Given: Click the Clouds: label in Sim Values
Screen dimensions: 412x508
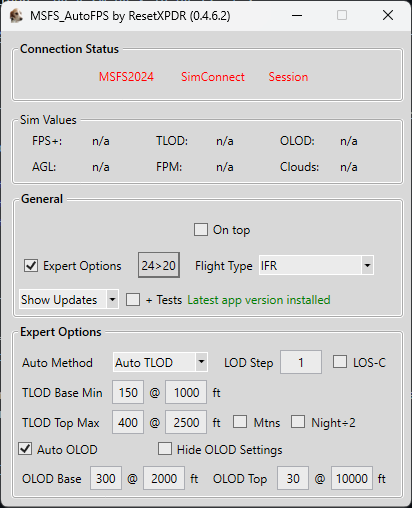Looking at the screenshot, I should pos(299,167).
